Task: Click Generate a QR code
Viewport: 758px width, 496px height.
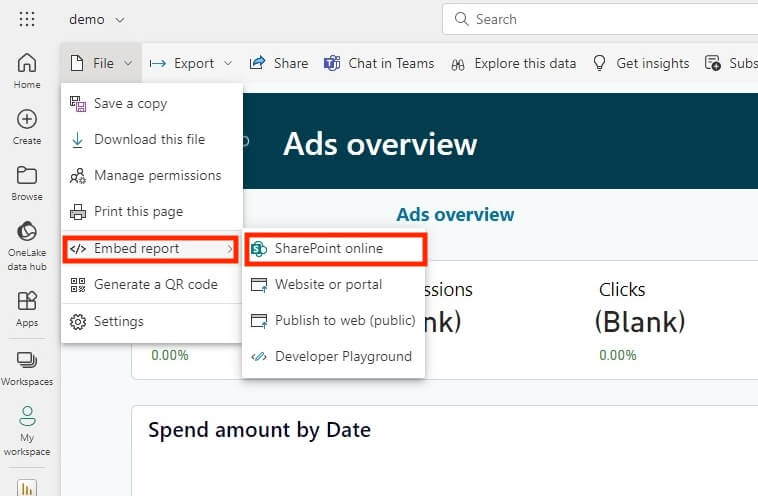Action: (x=155, y=284)
